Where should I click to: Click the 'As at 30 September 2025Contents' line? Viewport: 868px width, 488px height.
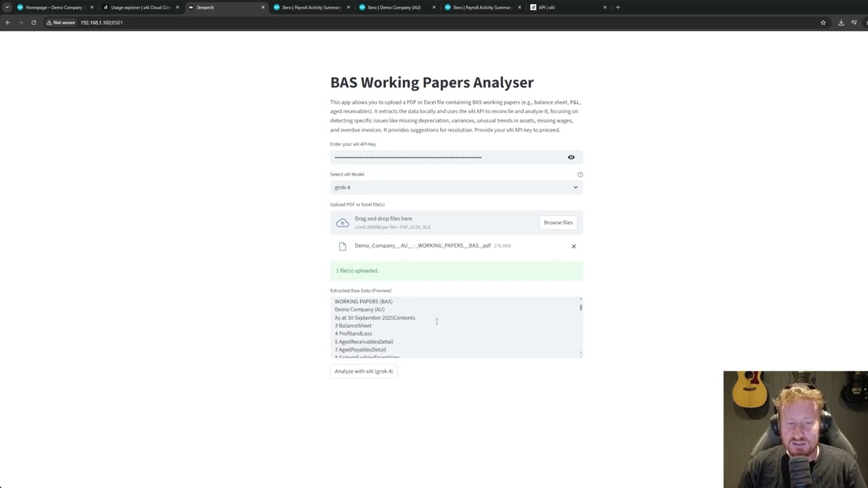click(375, 318)
